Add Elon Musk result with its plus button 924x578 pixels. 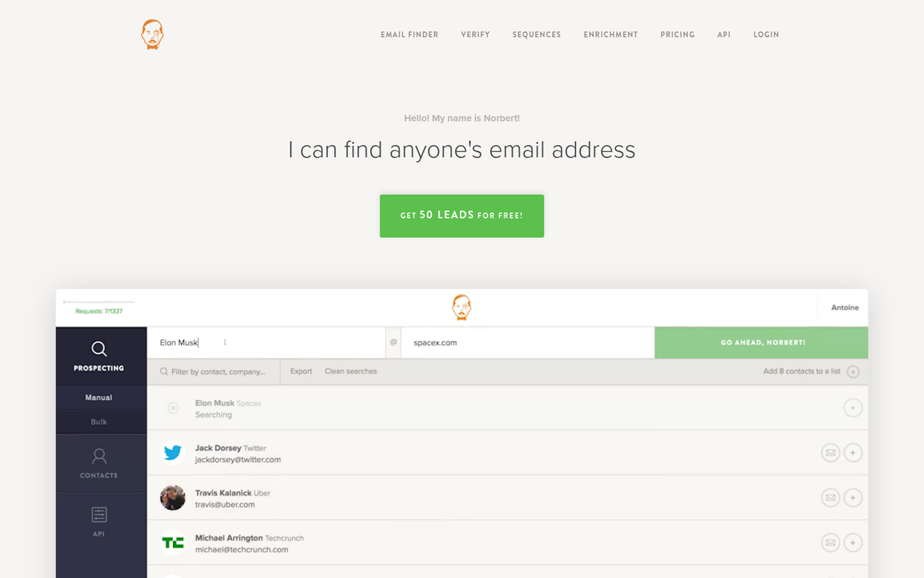[853, 408]
